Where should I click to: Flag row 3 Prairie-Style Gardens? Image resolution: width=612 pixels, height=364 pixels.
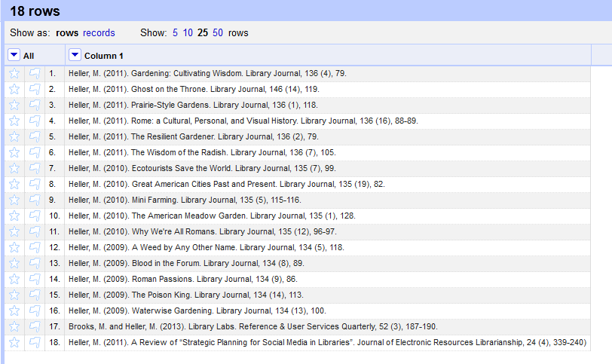click(x=35, y=105)
